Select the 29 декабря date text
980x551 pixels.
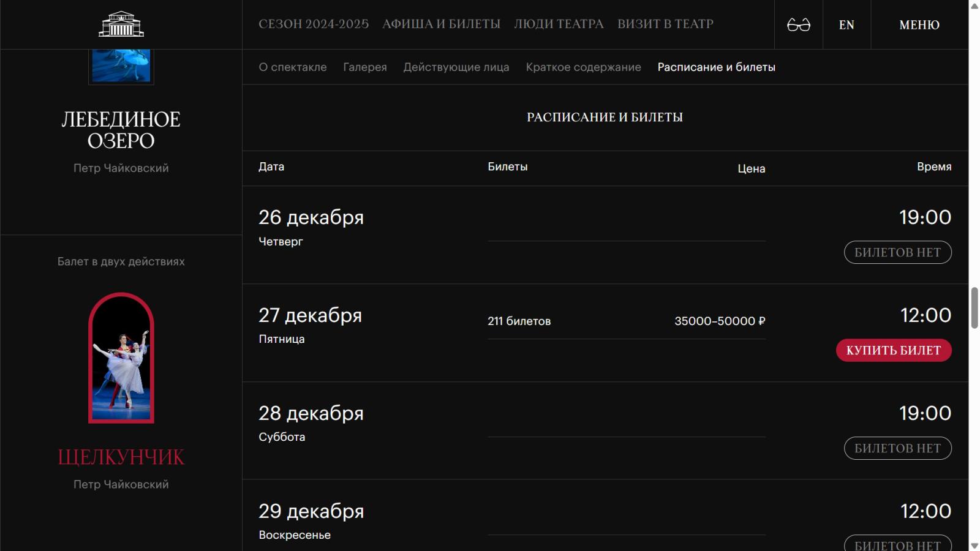[311, 511]
